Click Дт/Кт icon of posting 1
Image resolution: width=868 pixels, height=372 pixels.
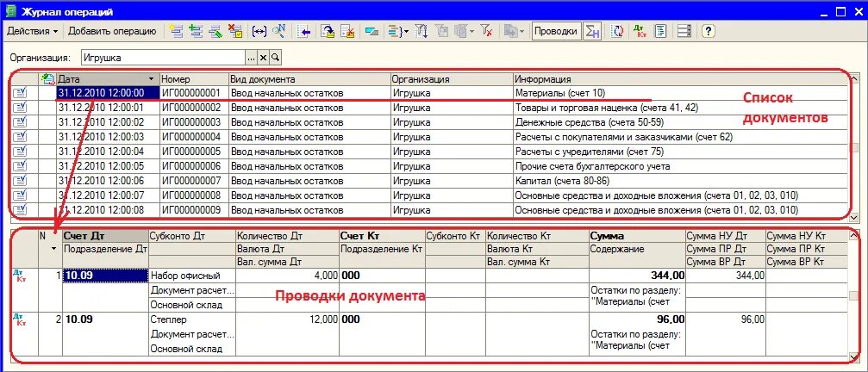point(19,275)
